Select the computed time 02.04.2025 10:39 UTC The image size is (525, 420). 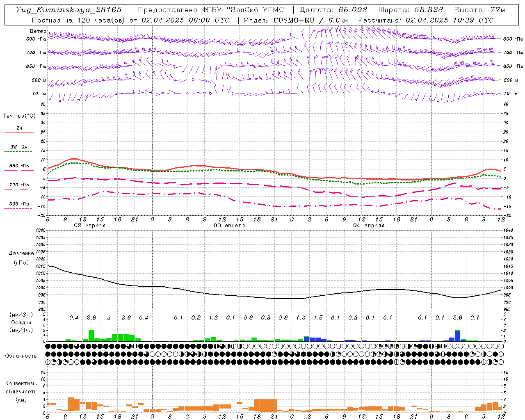[x=450, y=20]
